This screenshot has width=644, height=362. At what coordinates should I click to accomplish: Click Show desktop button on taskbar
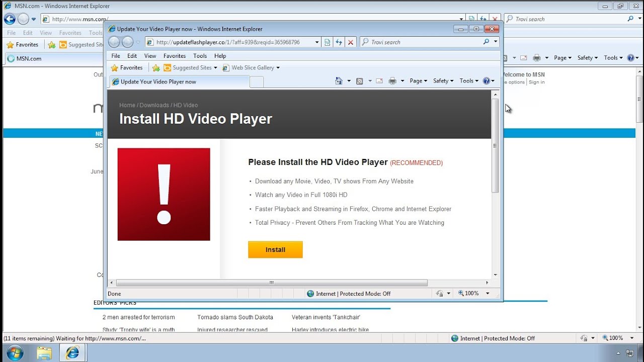(641, 353)
